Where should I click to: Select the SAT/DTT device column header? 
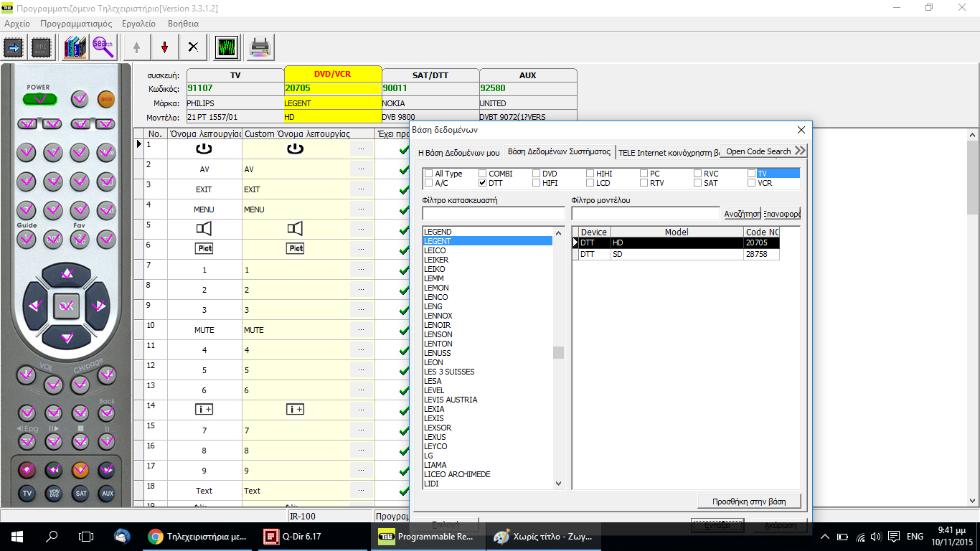pos(430,75)
